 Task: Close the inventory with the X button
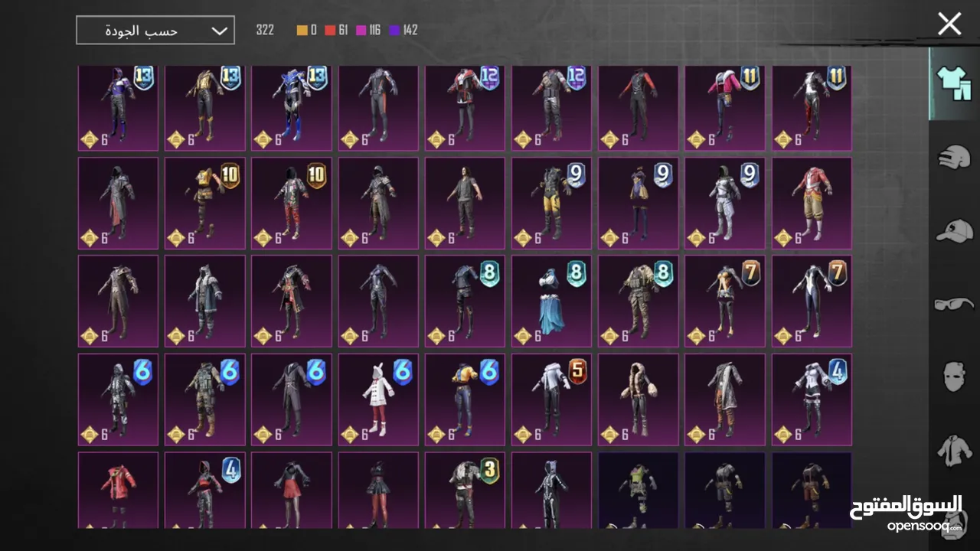click(949, 24)
